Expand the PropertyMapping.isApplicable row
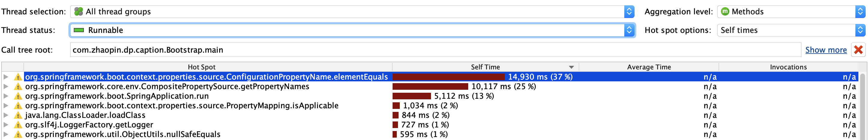This screenshot has height=140, width=868. click(6, 105)
